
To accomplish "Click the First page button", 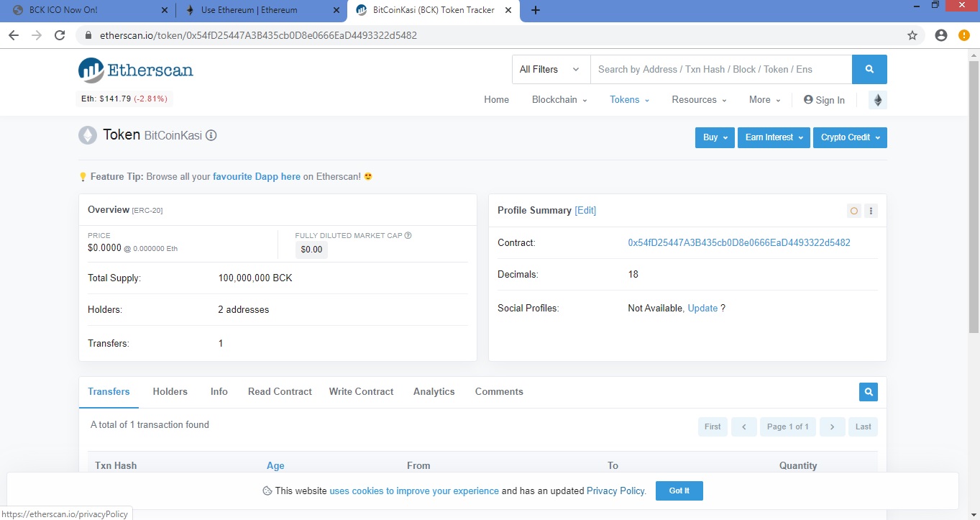I will click(x=713, y=427).
